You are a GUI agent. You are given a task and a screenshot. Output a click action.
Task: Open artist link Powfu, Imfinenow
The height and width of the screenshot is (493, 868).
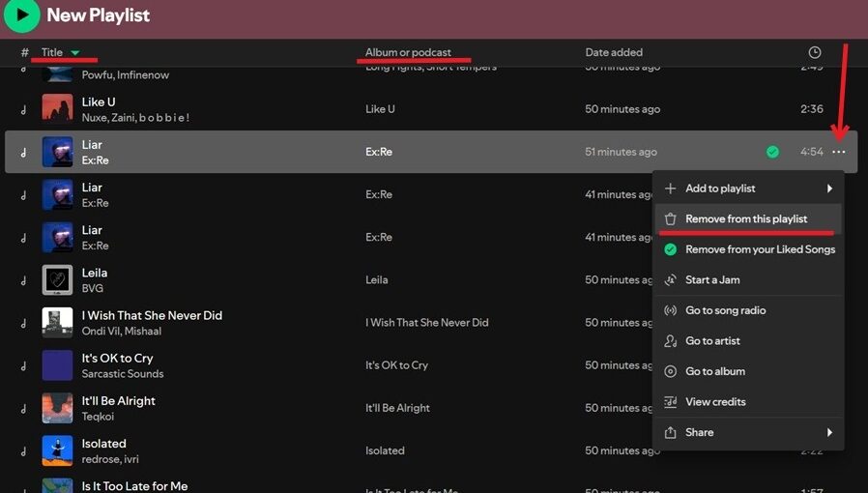point(126,74)
